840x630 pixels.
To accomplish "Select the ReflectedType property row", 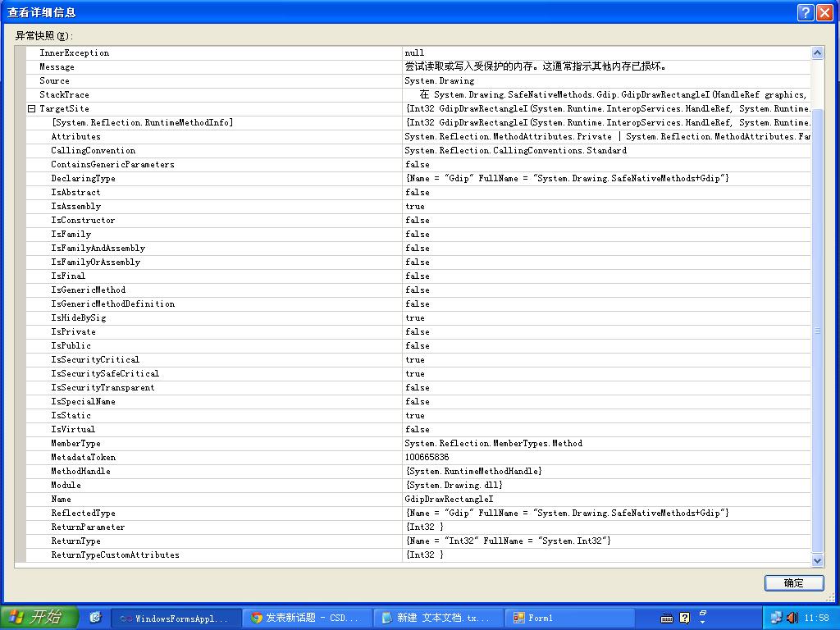I will click(418, 513).
